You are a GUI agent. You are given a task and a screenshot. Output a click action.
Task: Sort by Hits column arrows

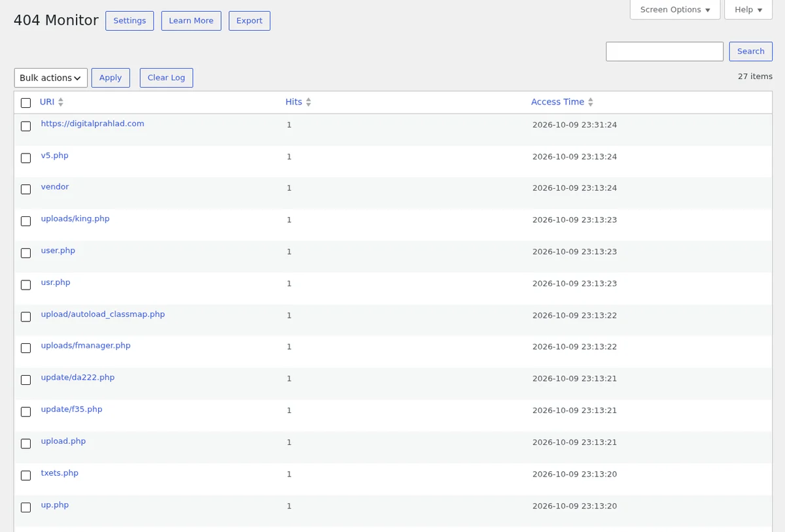coord(309,102)
